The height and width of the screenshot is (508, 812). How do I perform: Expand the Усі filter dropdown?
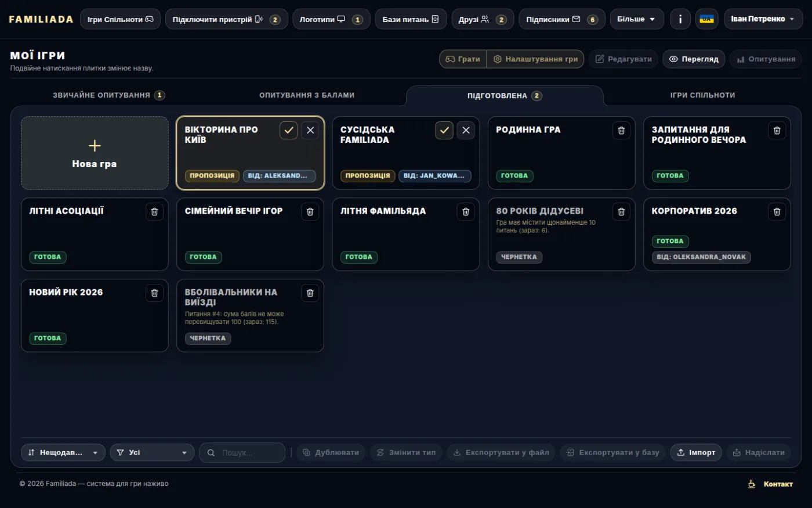(152, 453)
